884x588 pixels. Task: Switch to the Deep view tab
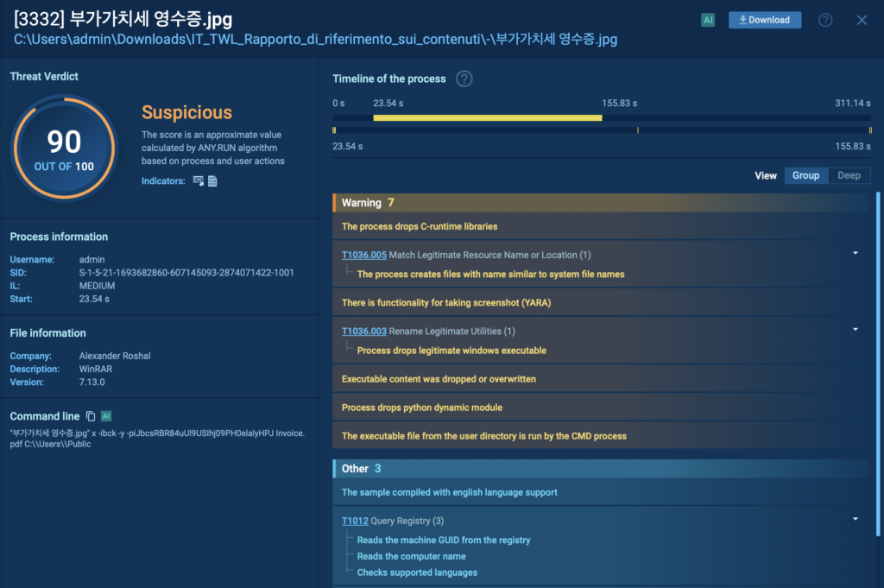pos(849,175)
